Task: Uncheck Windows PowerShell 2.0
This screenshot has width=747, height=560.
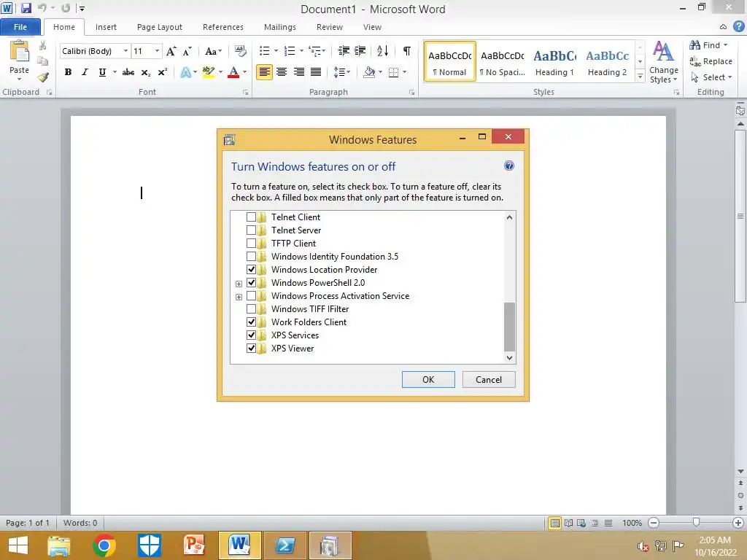Action: (251, 283)
